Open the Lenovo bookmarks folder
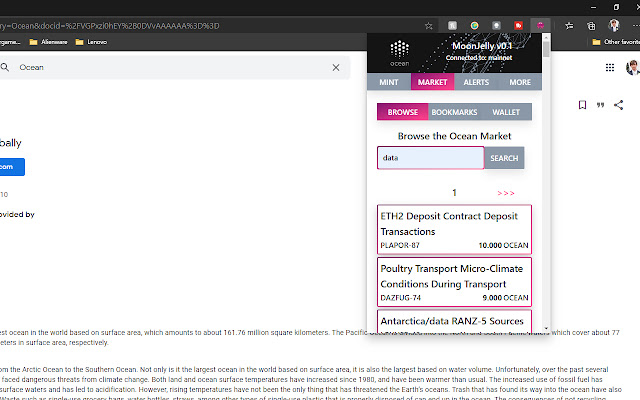 [x=91, y=42]
